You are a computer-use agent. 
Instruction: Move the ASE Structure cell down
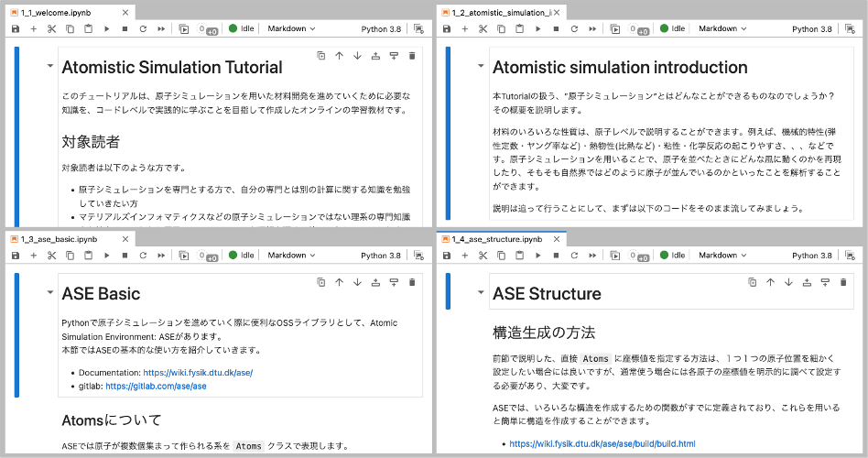[x=788, y=282]
